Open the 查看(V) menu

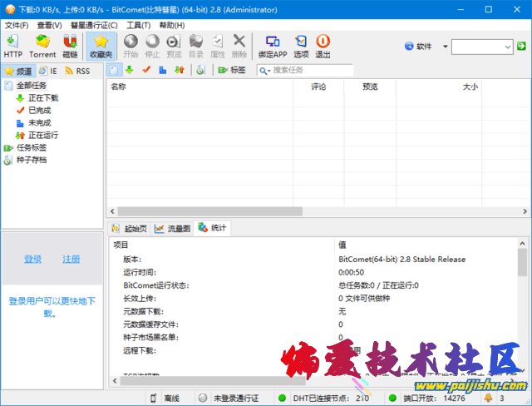click(x=49, y=26)
